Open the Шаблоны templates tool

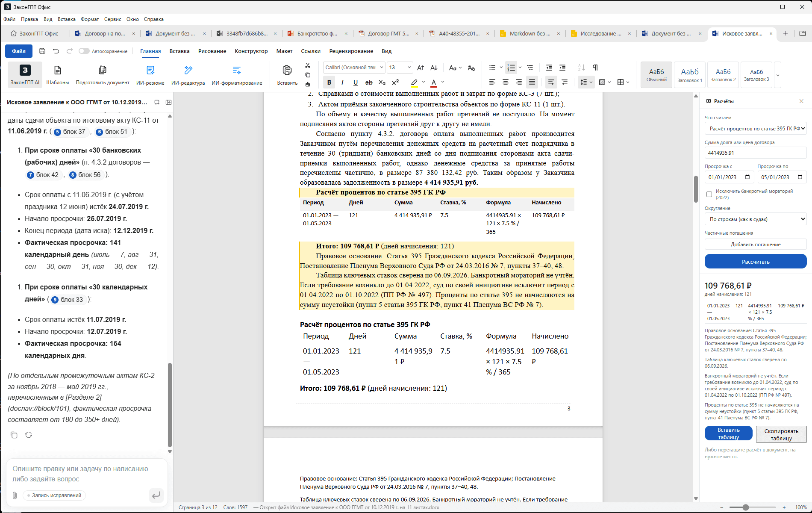pos(57,74)
